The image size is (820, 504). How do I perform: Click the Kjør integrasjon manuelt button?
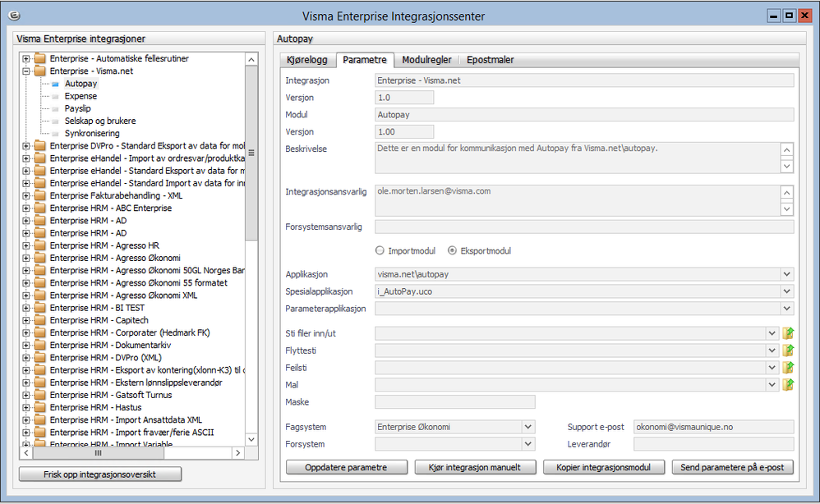click(475, 467)
